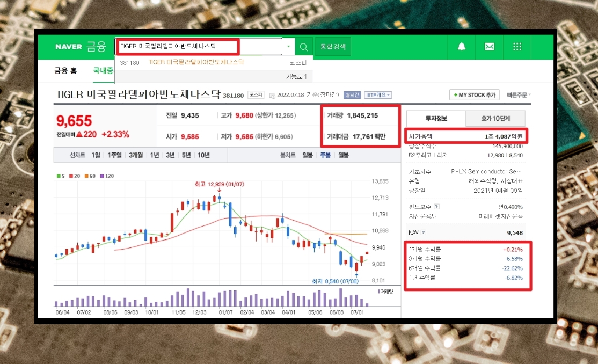598x364 pixels.
Task: Click the NAV value 9,548
Action: coord(515,233)
